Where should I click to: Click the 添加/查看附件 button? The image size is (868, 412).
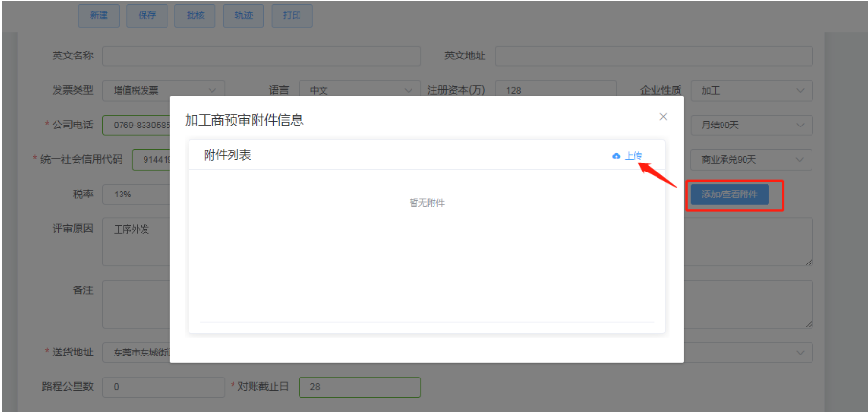tap(729, 195)
